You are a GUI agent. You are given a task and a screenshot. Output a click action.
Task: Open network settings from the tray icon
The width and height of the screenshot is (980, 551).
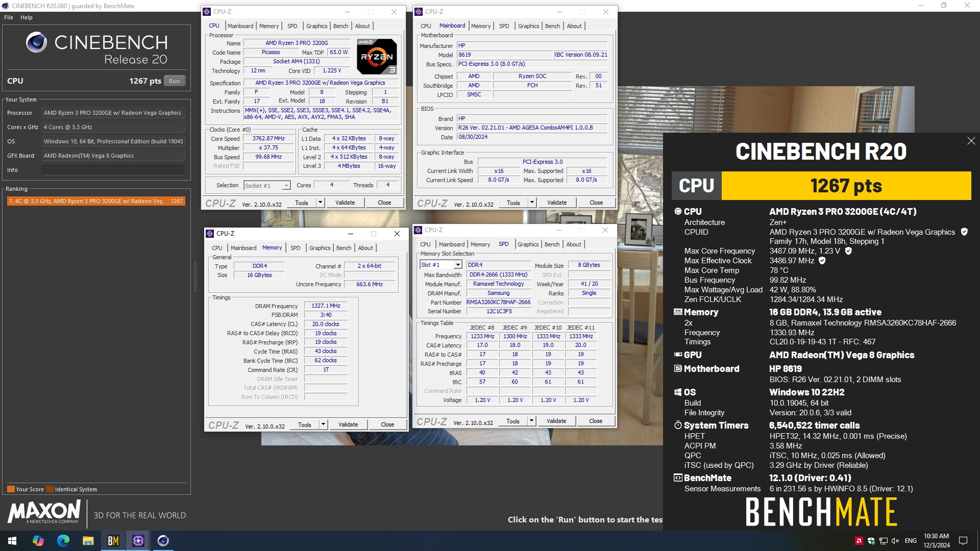coord(883,541)
